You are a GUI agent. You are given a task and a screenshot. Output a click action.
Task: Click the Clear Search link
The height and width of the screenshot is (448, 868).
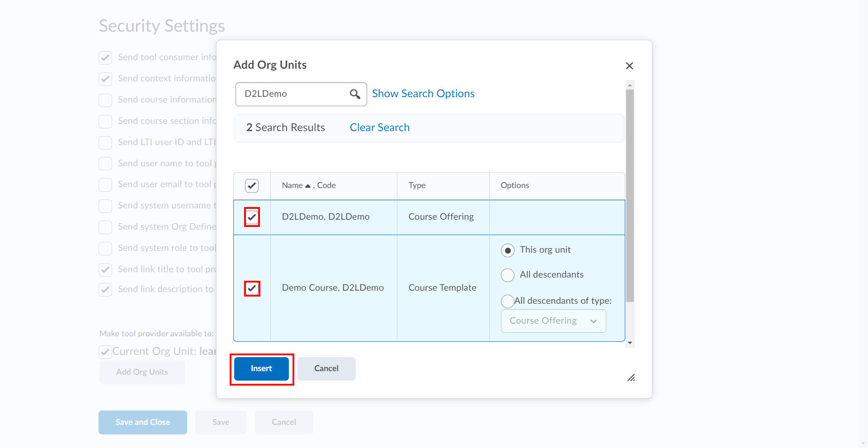point(380,127)
